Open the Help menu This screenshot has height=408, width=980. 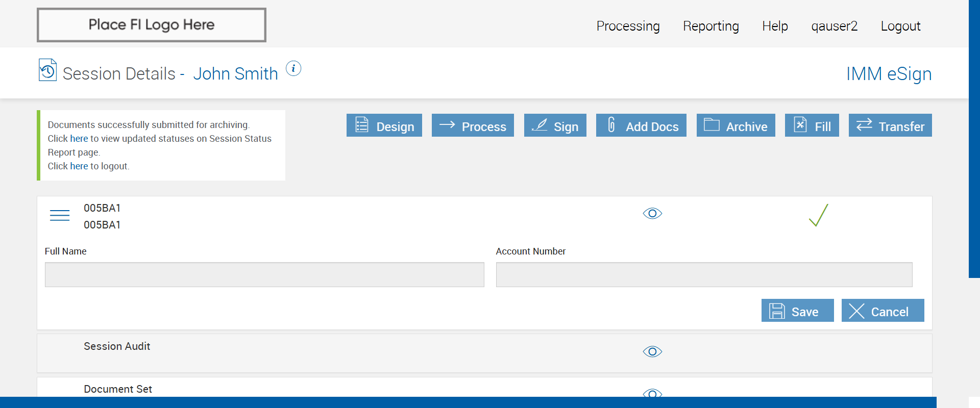pyautogui.click(x=775, y=26)
